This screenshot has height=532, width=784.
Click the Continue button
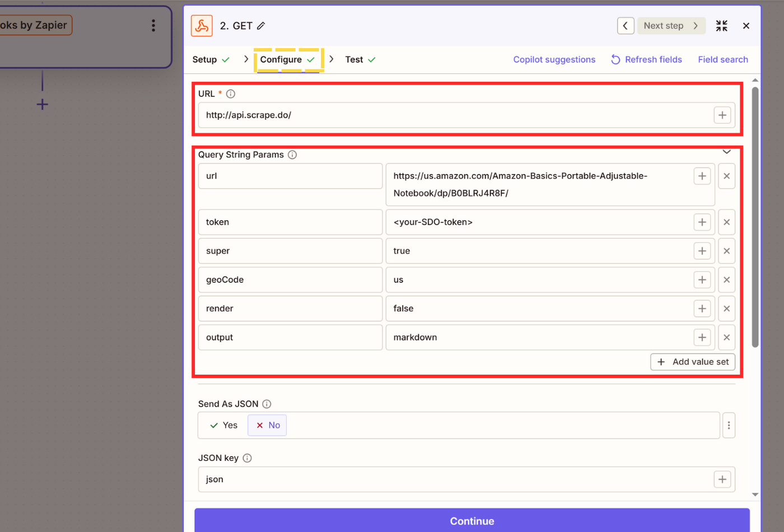click(472, 521)
